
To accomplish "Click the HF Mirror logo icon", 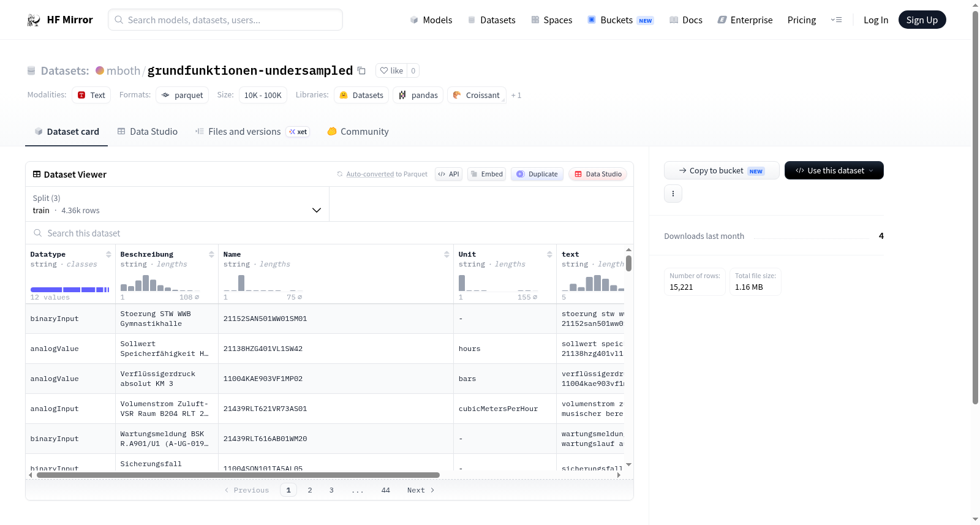I will click(x=34, y=20).
